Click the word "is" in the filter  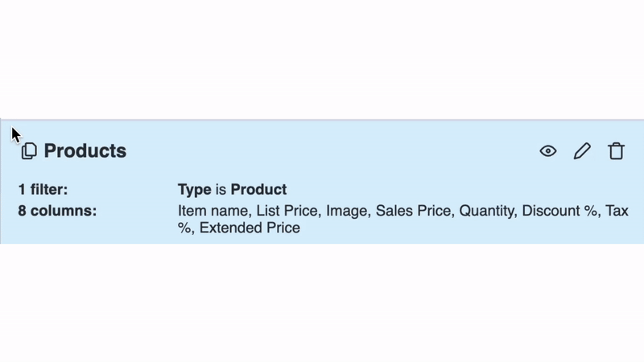pos(221,190)
